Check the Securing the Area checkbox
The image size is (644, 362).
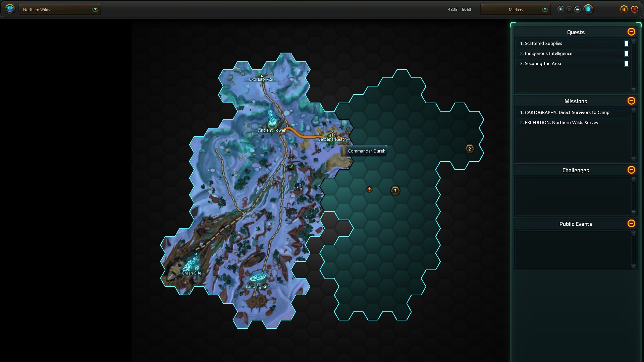tap(626, 64)
